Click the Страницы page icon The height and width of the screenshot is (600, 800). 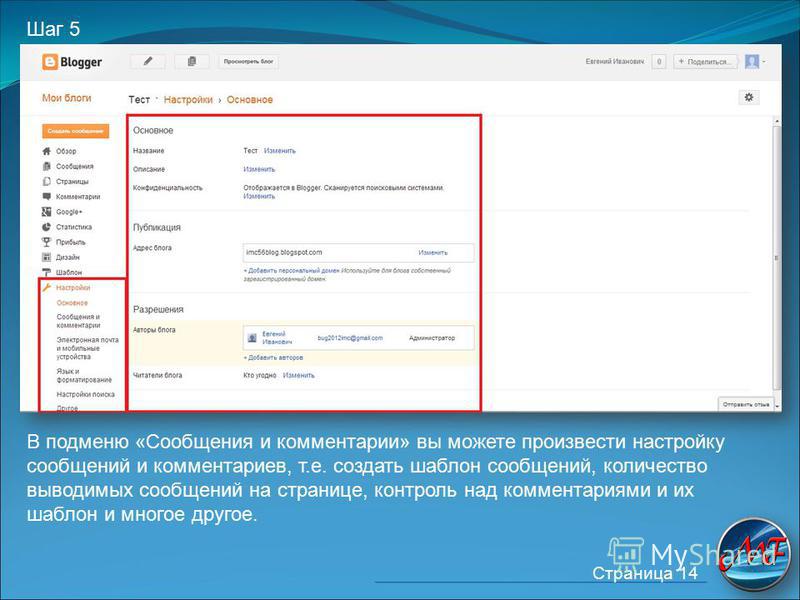point(46,181)
